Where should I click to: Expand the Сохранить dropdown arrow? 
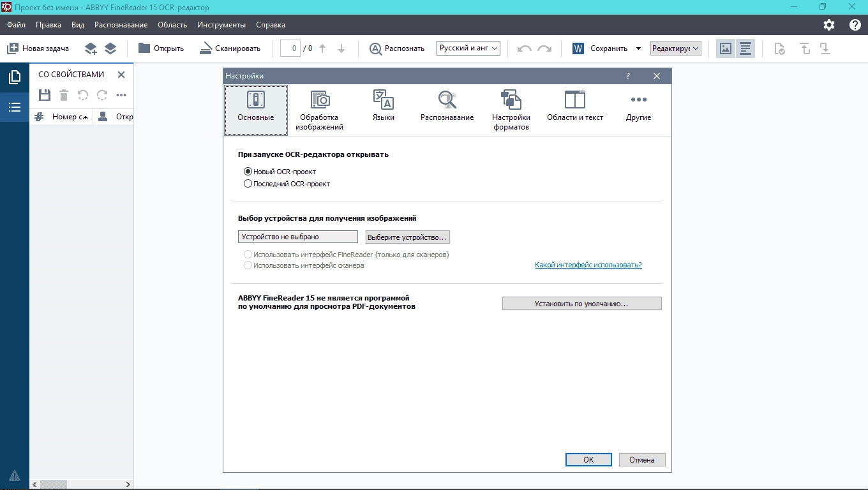pos(638,48)
